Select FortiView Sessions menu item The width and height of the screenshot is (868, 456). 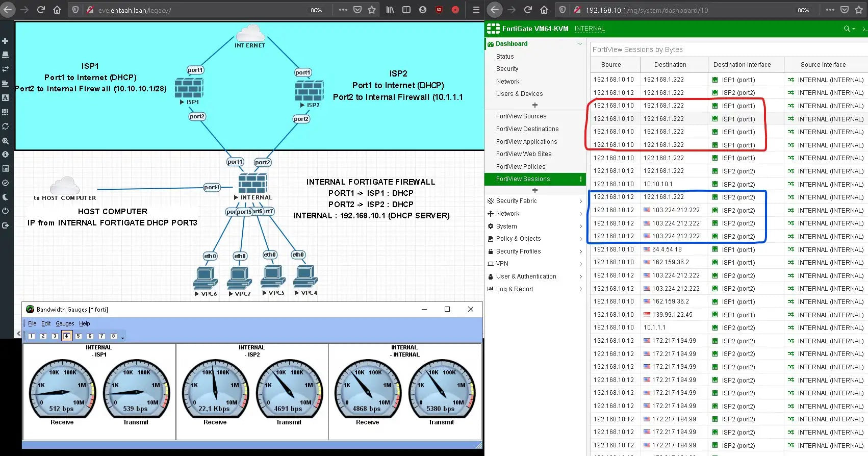(x=535, y=179)
